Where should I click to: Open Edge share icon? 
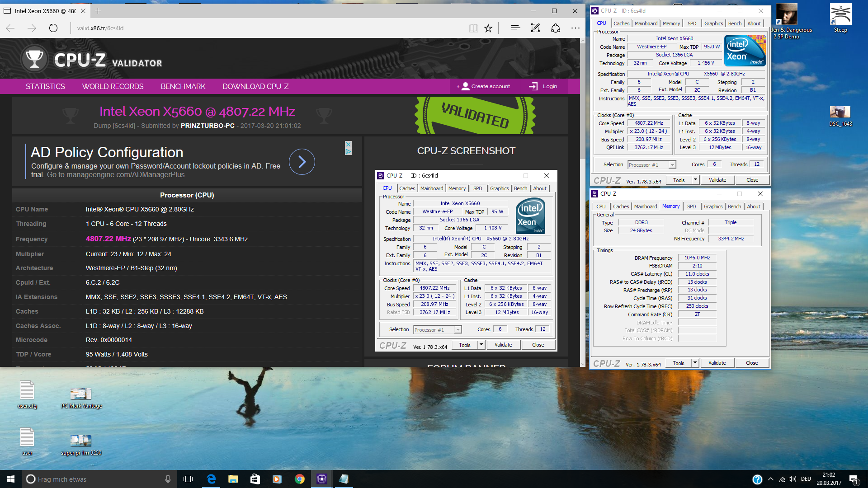pyautogui.click(x=556, y=28)
